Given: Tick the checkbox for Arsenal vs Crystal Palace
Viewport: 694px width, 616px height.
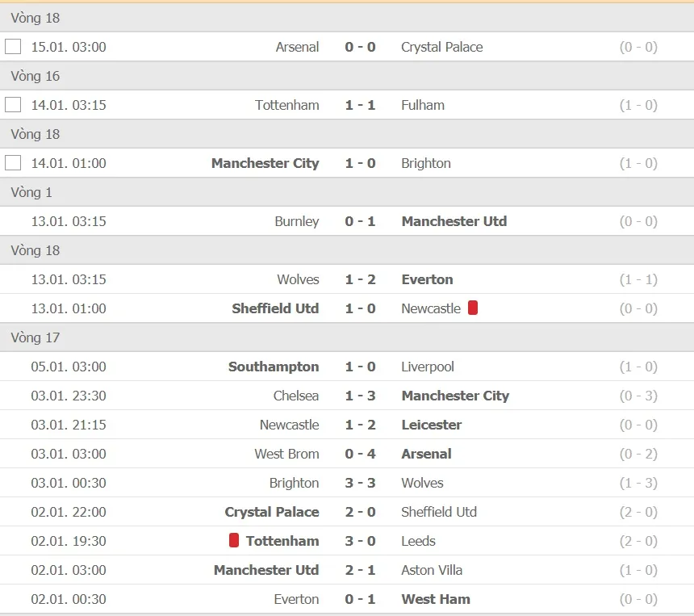Looking at the screenshot, I should point(13,46).
